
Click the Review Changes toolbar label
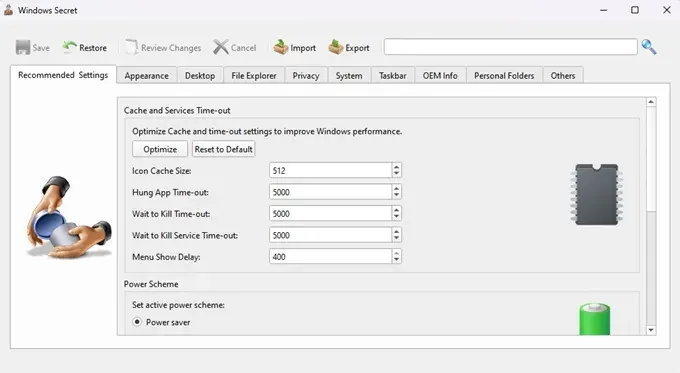point(171,48)
